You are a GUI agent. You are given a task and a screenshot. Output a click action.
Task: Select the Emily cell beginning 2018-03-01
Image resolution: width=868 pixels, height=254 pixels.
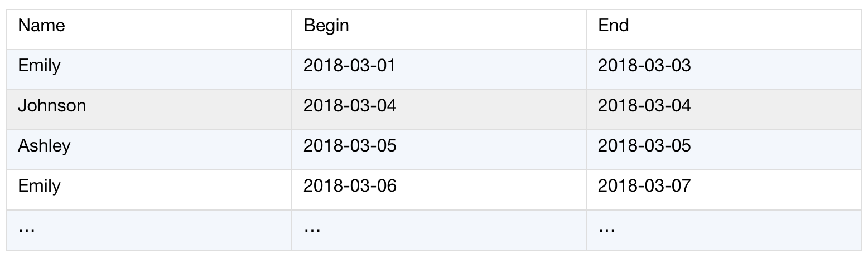click(39, 66)
